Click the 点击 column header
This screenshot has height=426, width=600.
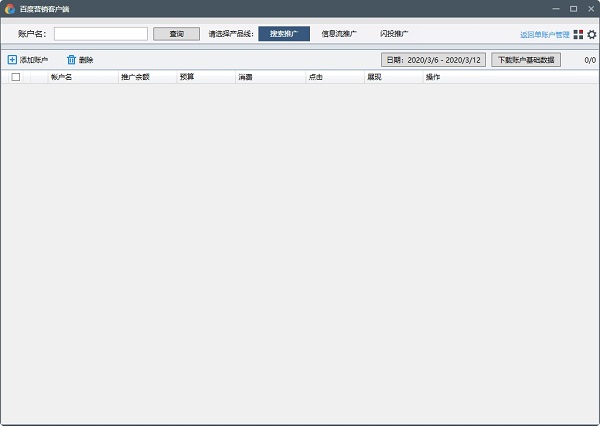point(335,77)
